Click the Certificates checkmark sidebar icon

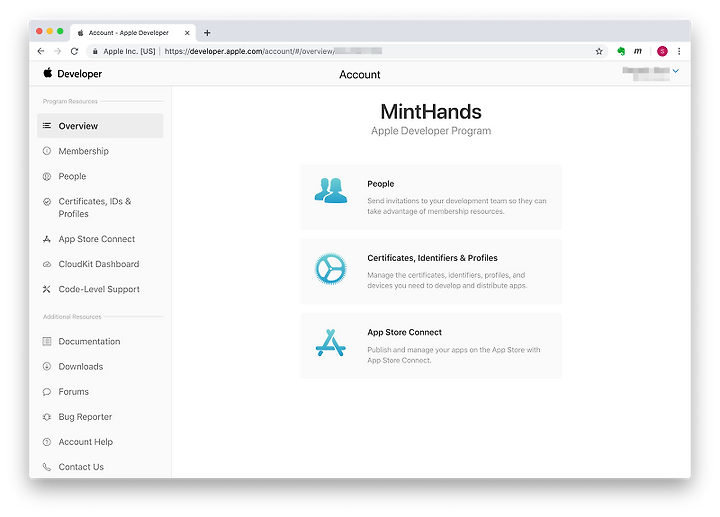[47, 202]
